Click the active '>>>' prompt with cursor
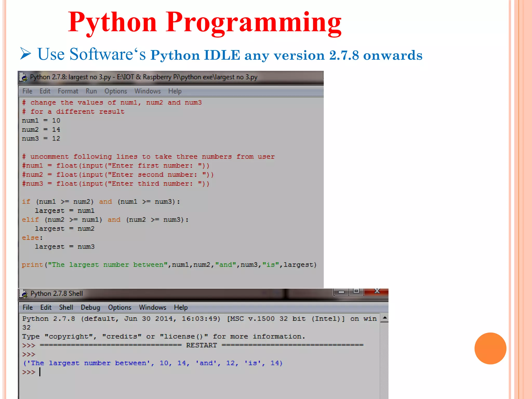 point(31,372)
